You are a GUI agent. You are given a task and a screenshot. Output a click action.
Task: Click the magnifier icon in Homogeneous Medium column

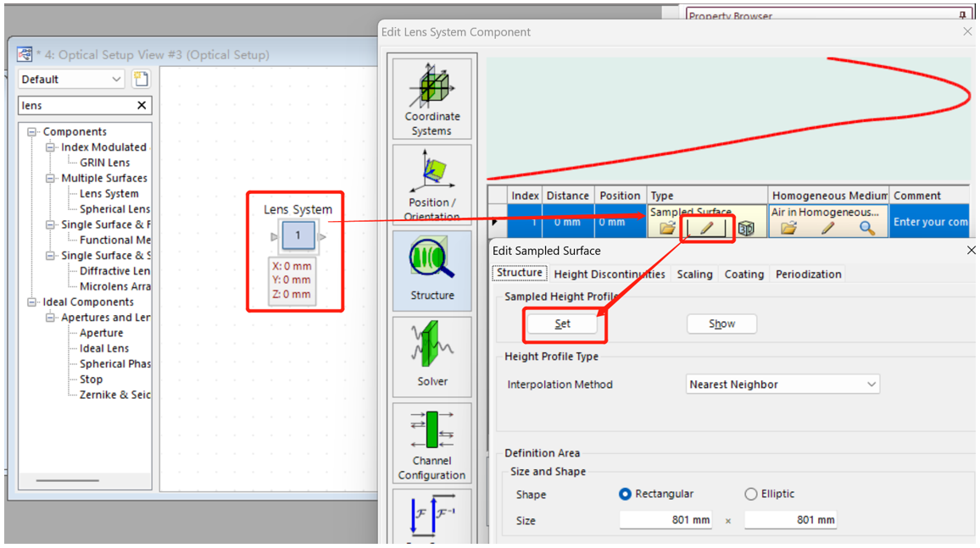pos(866,229)
